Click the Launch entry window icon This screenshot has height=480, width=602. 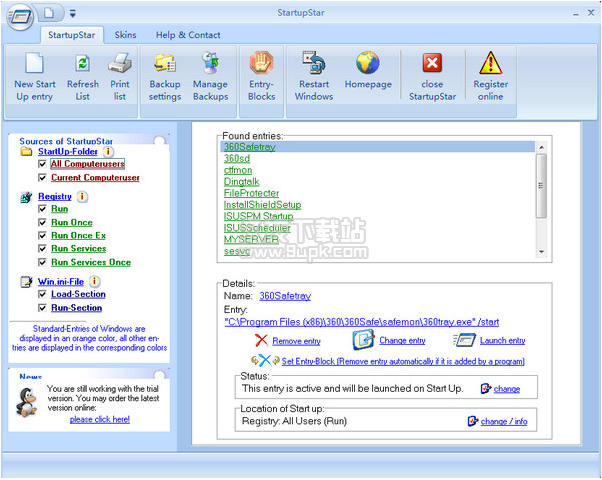[x=465, y=340]
